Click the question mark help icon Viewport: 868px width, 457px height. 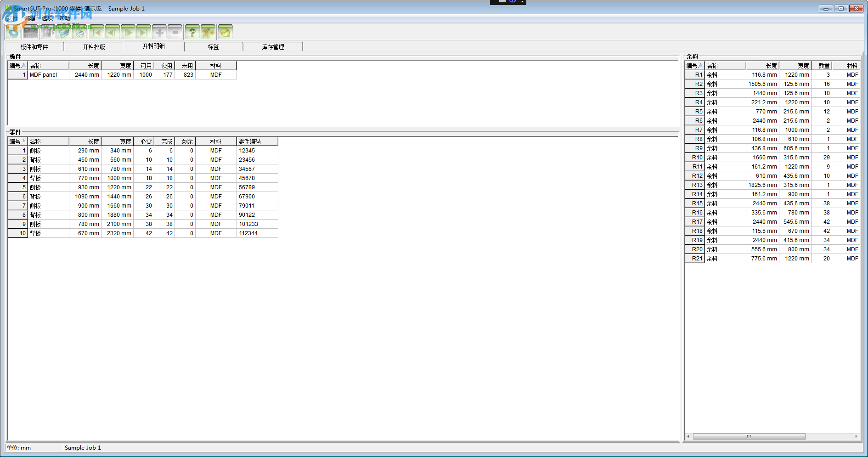pyautogui.click(x=192, y=32)
